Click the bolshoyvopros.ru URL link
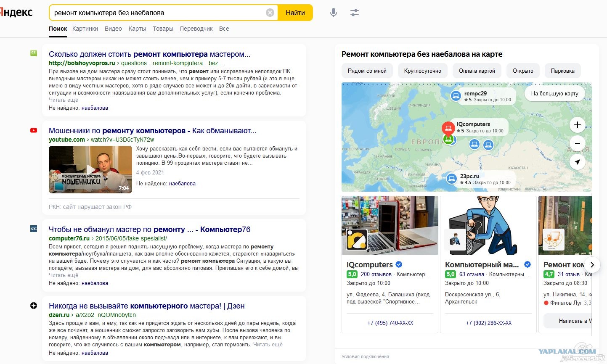 coord(82,63)
